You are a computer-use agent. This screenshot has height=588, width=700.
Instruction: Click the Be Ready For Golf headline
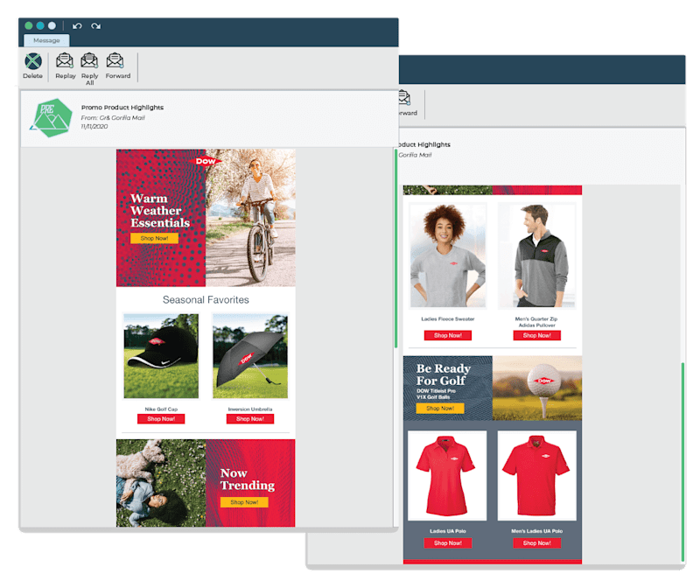point(444,374)
